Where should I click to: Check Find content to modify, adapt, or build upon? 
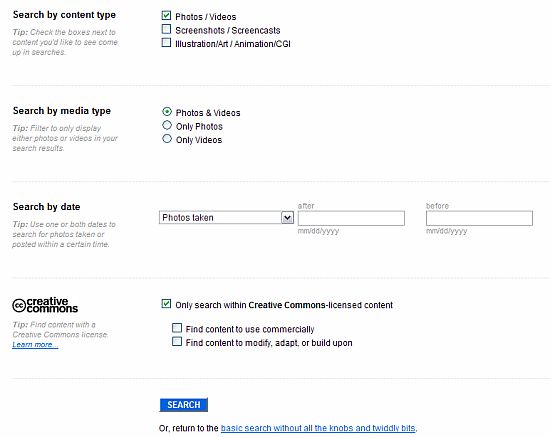177,341
